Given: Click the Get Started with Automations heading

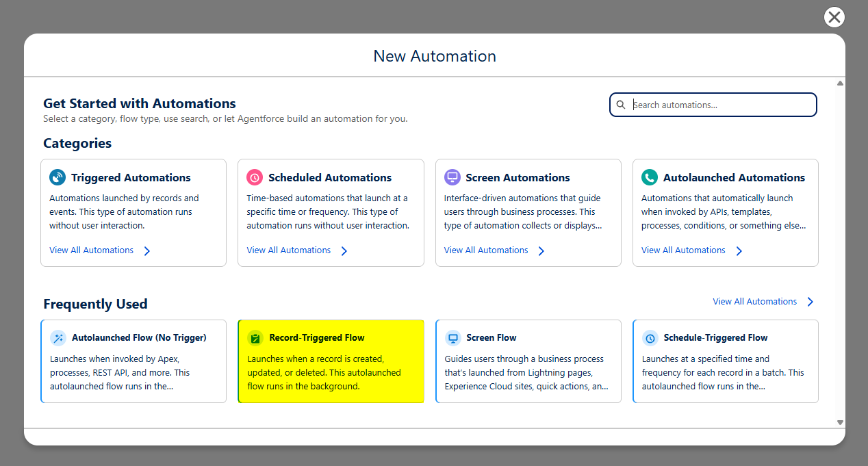Looking at the screenshot, I should tap(139, 103).
